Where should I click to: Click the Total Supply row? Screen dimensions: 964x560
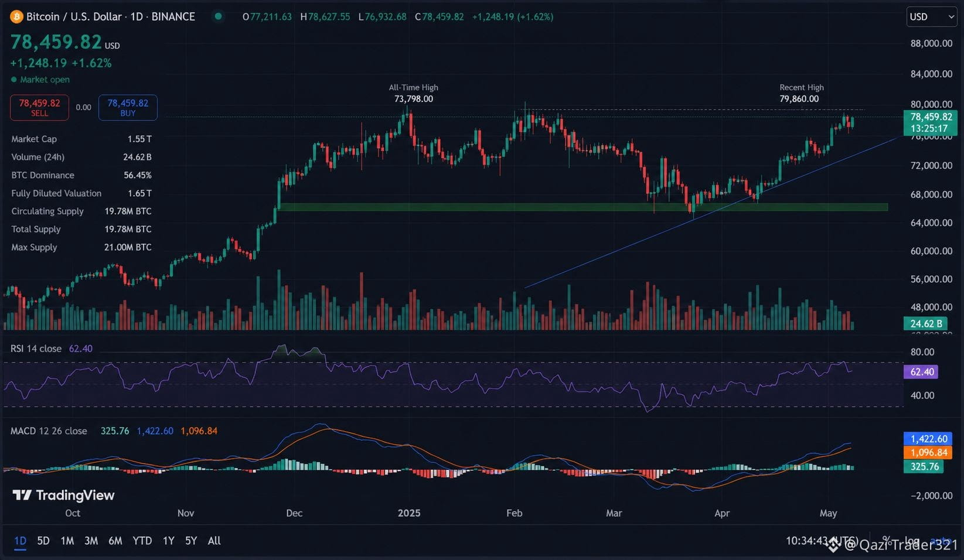coord(81,229)
